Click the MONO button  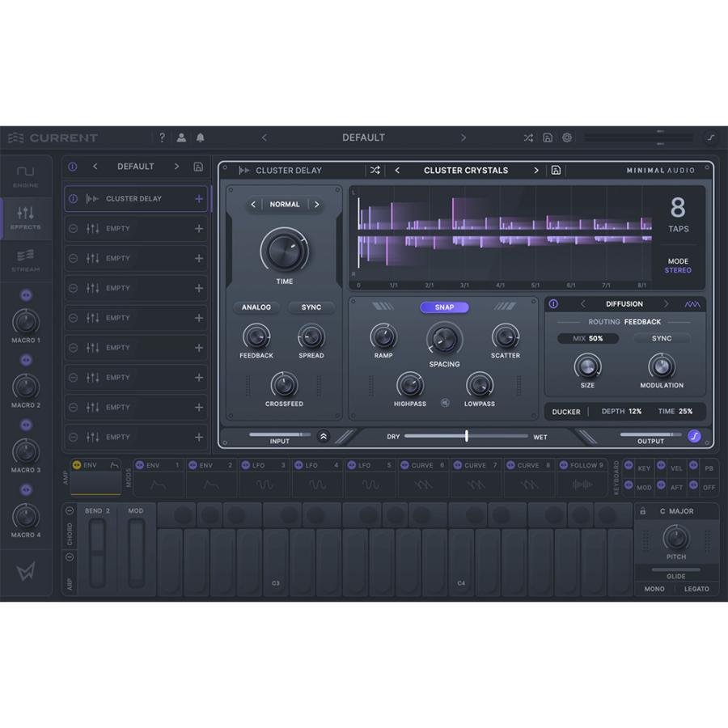coord(654,589)
